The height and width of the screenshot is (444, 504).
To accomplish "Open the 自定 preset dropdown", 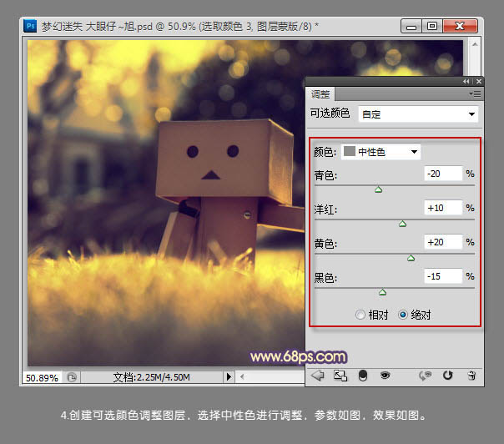I will point(418,114).
